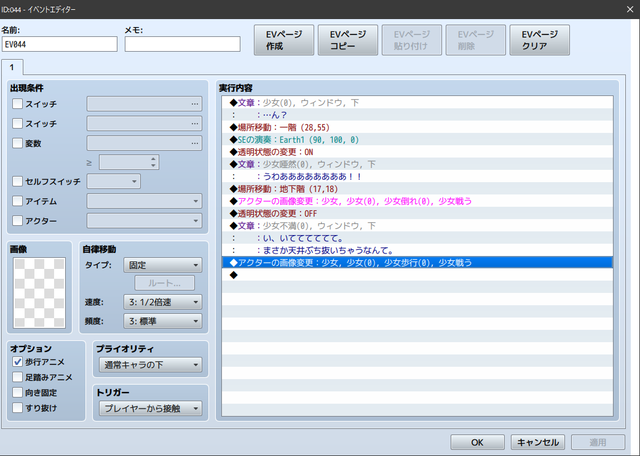Select the …ん? message line

coord(417,115)
